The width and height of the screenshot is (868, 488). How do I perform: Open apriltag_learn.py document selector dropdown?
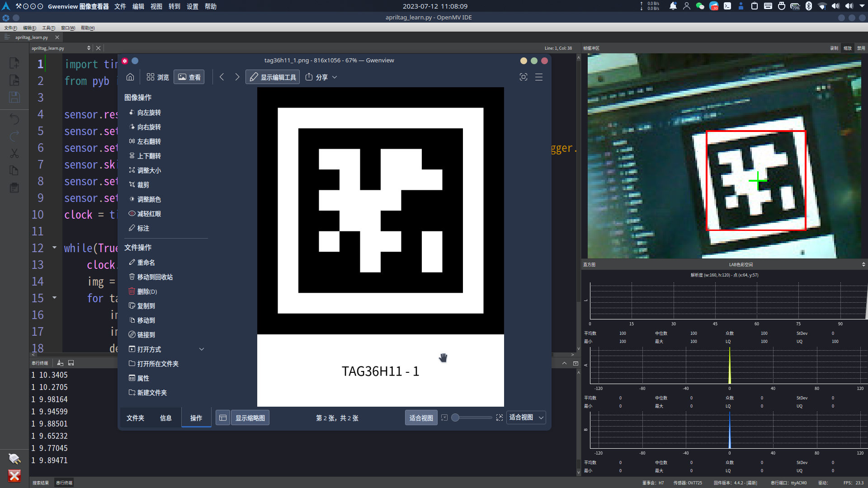pos(89,48)
